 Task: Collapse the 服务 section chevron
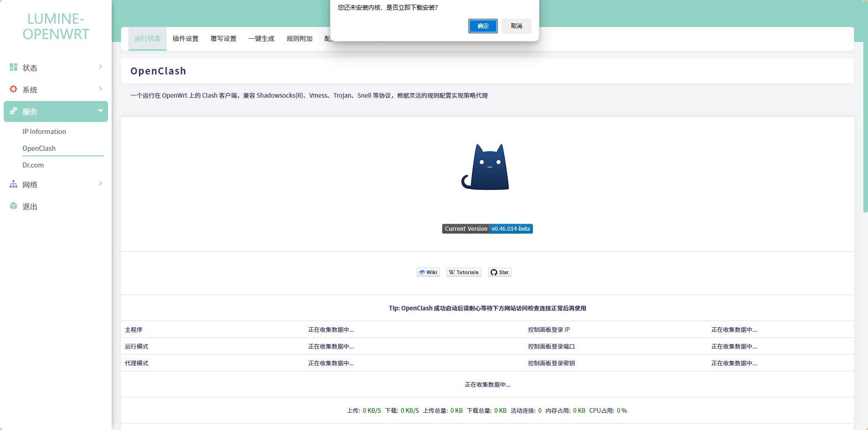coord(100,111)
